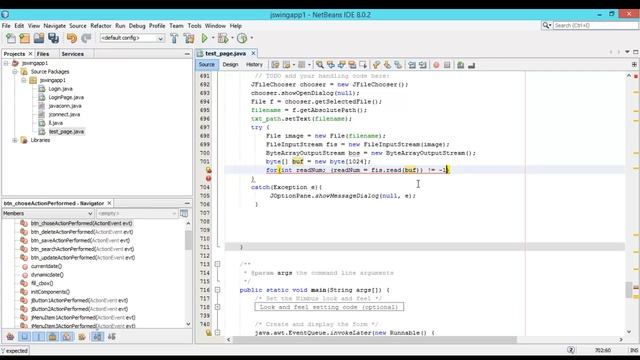This screenshot has width=640, height=360.
Task: Click the red error marker below line 701
Action: [x=209, y=178]
